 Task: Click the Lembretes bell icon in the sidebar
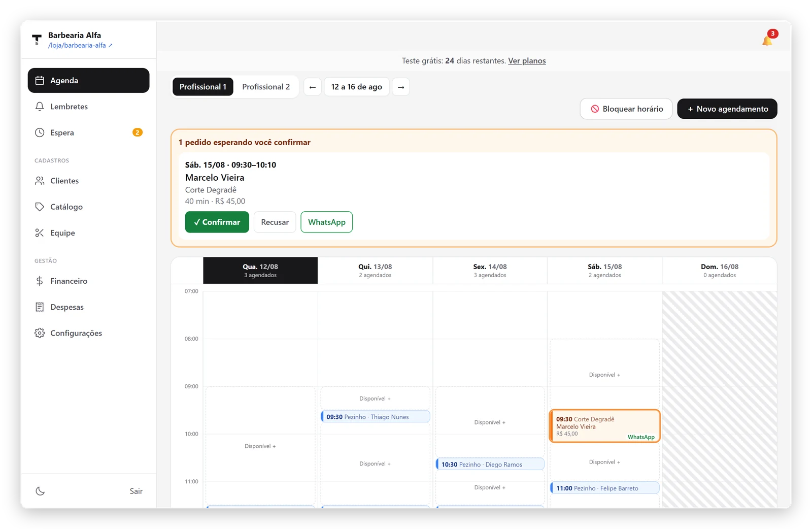click(x=40, y=107)
